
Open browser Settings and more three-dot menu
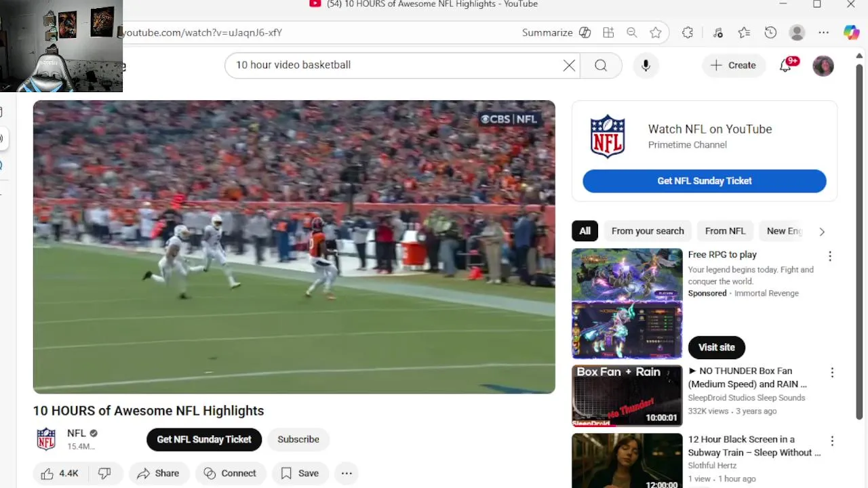tap(823, 33)
